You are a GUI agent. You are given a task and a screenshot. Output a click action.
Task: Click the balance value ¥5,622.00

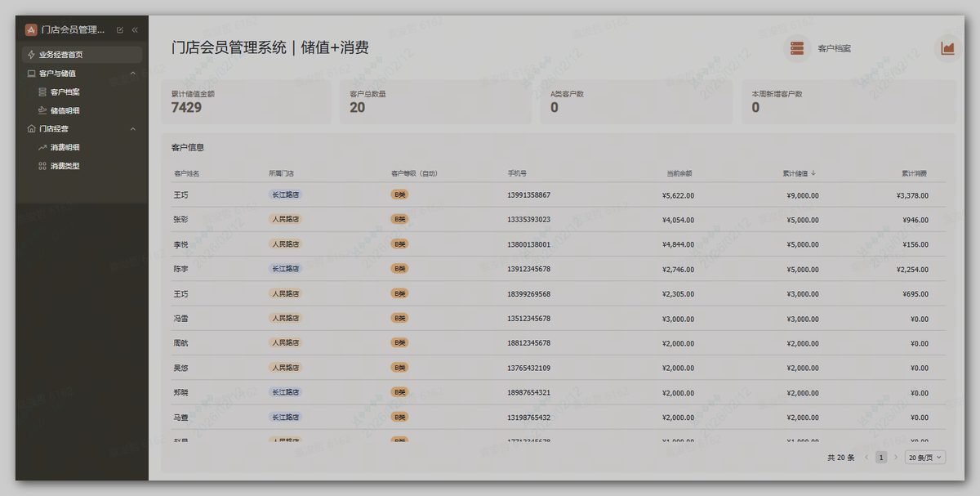click(678, 195)
